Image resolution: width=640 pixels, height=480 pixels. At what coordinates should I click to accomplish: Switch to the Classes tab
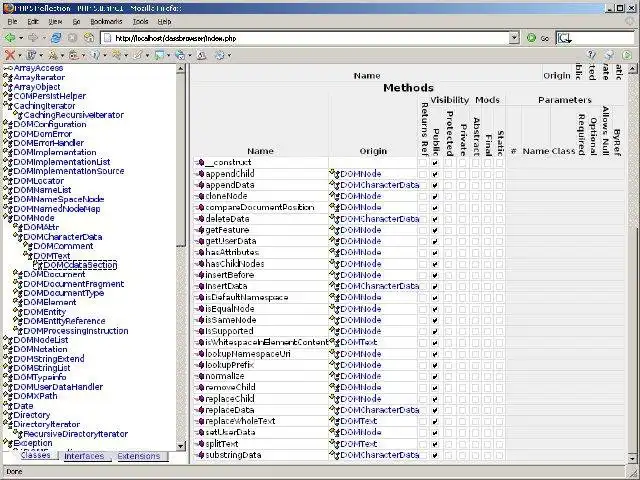(x=36, y=456)
